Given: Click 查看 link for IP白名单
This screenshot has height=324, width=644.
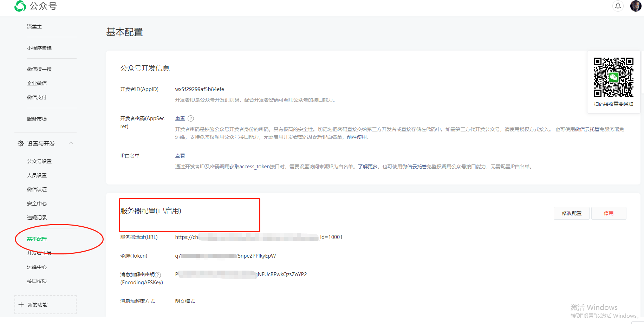Looking at the screenshot, I should tap(180, 156).
